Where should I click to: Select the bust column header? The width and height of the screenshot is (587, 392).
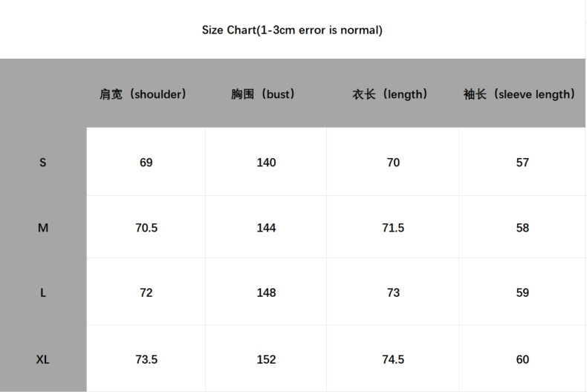(x=263, y=94)
